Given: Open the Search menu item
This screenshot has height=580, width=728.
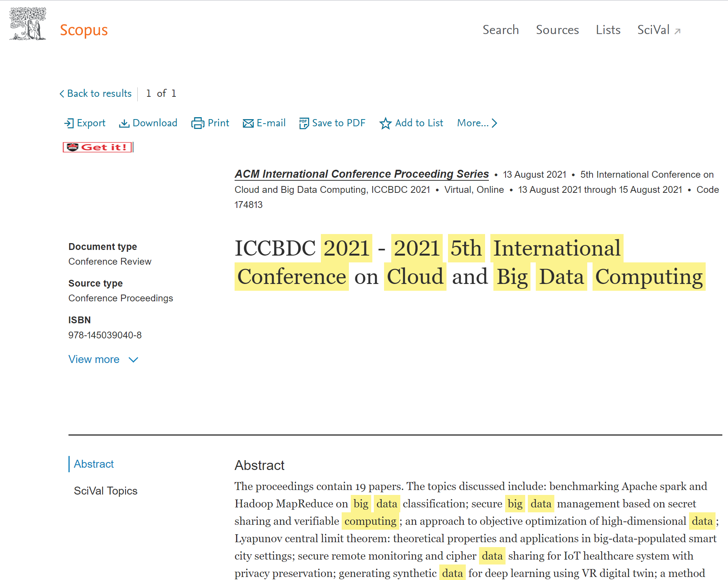Looking at the screenshot, I should 501,30.
